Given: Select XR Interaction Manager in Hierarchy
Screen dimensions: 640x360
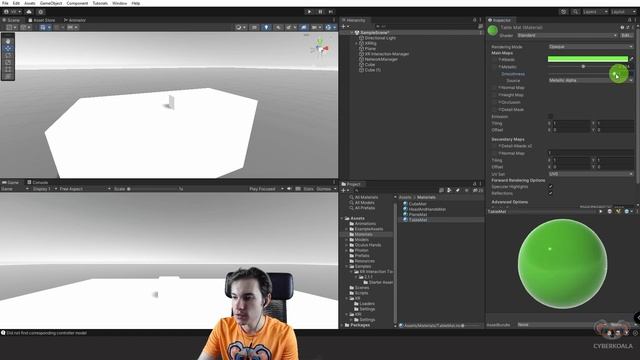Looking at the screenshot, I should coord(387,54).
